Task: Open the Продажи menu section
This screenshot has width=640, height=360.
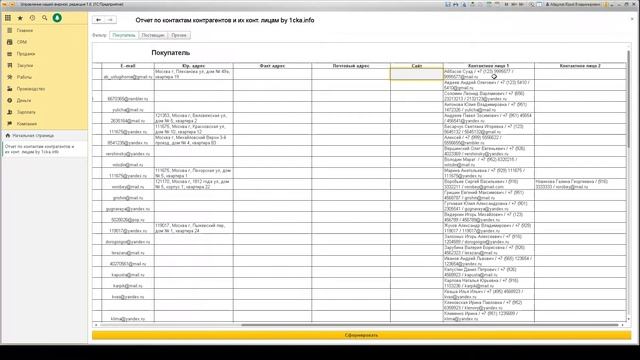Action: click(26, 54)
